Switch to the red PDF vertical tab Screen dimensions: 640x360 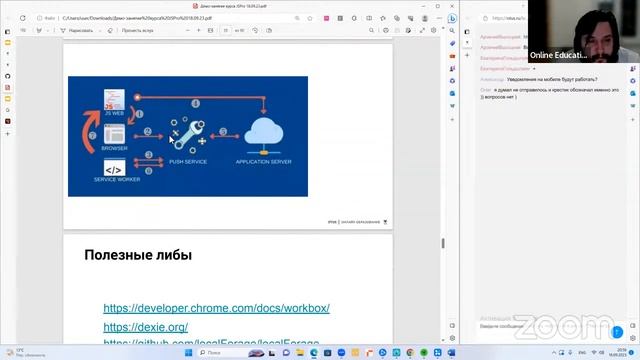pyautogui.click(x=7, y=87)
